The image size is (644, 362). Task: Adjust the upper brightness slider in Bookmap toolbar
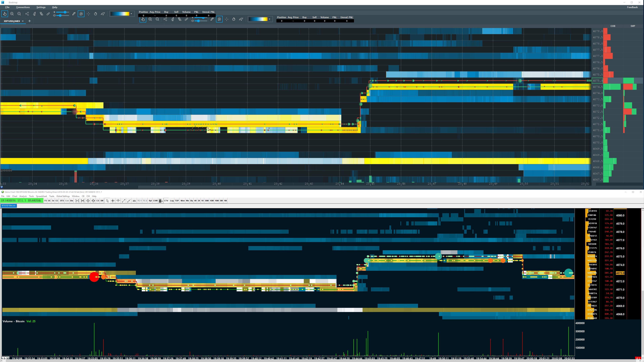point(65,12)
